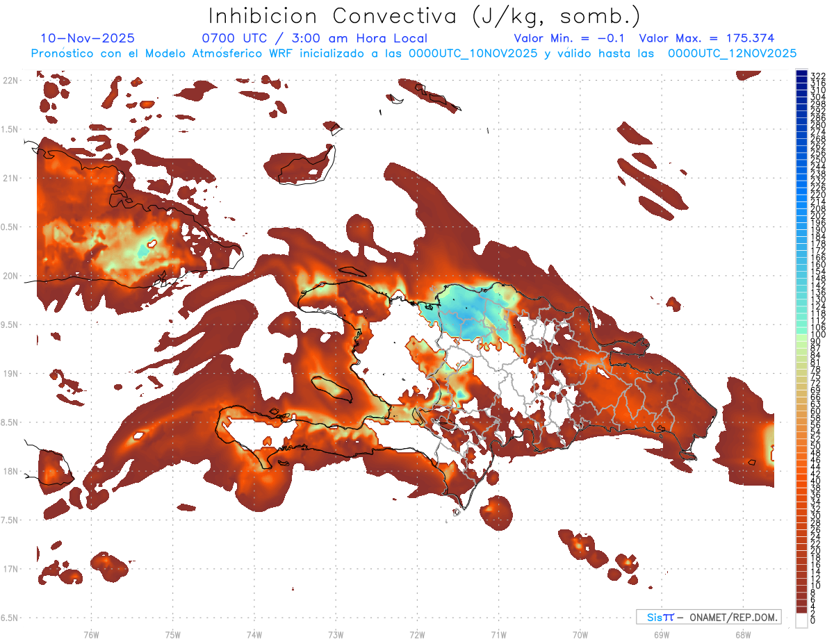The width and height of the screenshot is (834, 644).
Task: Click the '40' color scale value
Action: pyautogui.click(x=816, y=480)
